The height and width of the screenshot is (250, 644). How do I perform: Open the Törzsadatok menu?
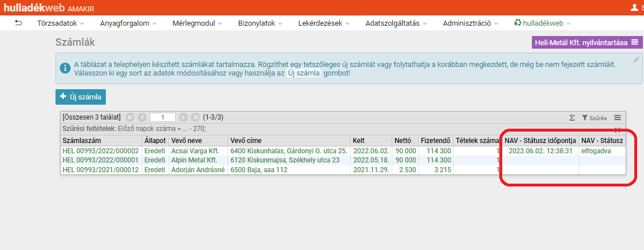tap(61, 23)
